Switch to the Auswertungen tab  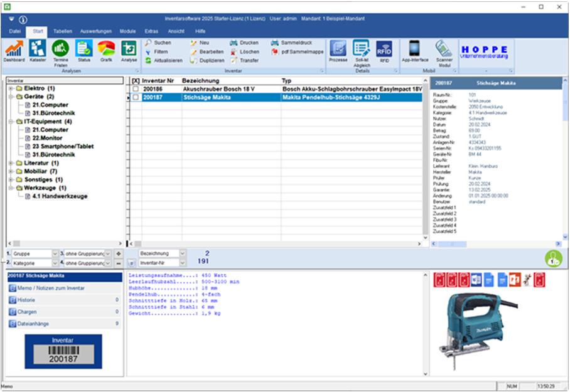pos(96,31)
